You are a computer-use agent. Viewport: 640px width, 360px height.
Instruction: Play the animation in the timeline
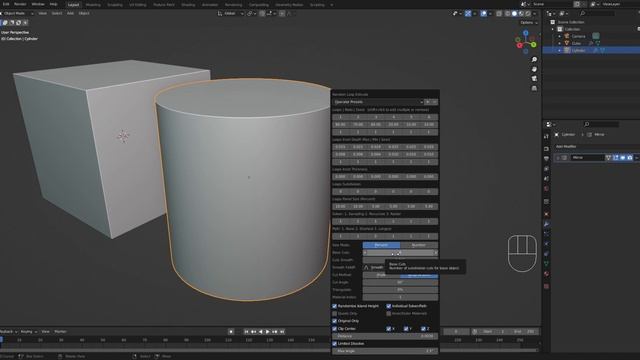click(x=268, y=332)
